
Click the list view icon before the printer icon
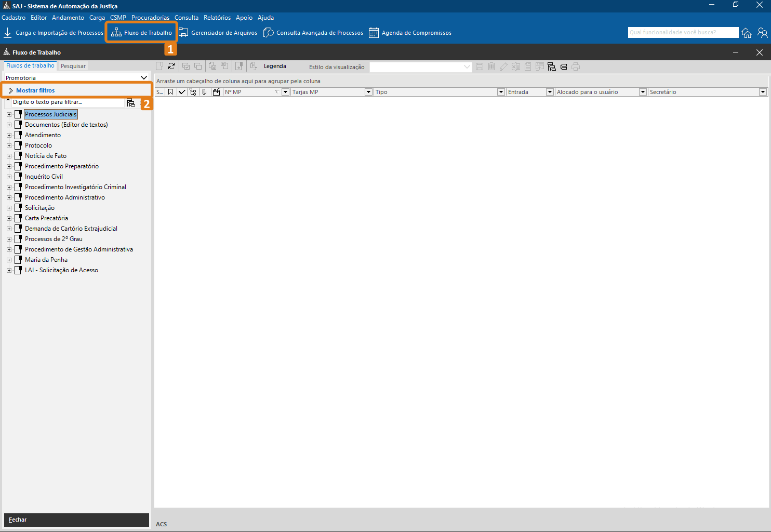(564, 66)
